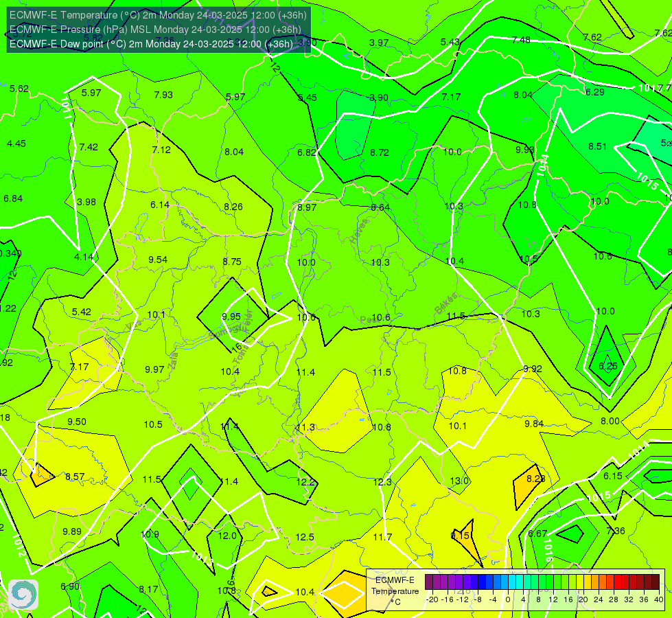Click the isobar label 1016
This screenshot has width=672, height=618.
[548, 550]
